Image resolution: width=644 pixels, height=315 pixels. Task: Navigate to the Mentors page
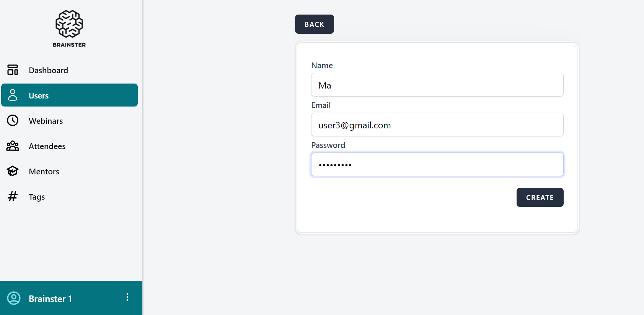point(44,172)
